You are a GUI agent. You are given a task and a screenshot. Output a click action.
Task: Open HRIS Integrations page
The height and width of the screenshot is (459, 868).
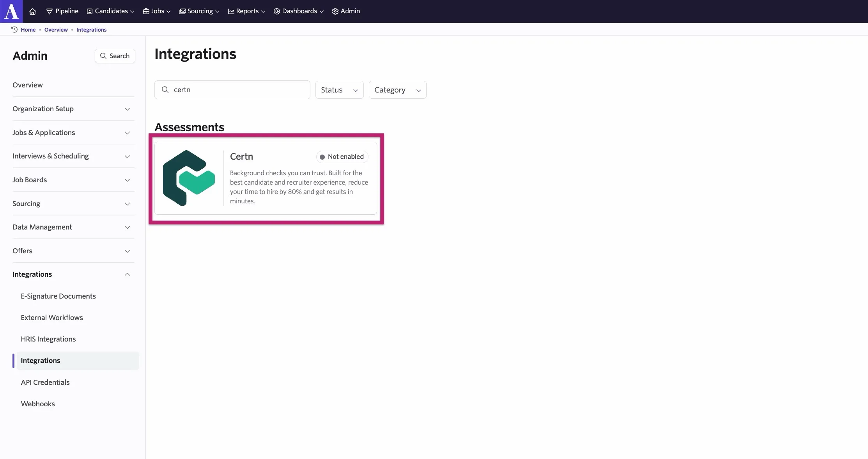[48, 339]
